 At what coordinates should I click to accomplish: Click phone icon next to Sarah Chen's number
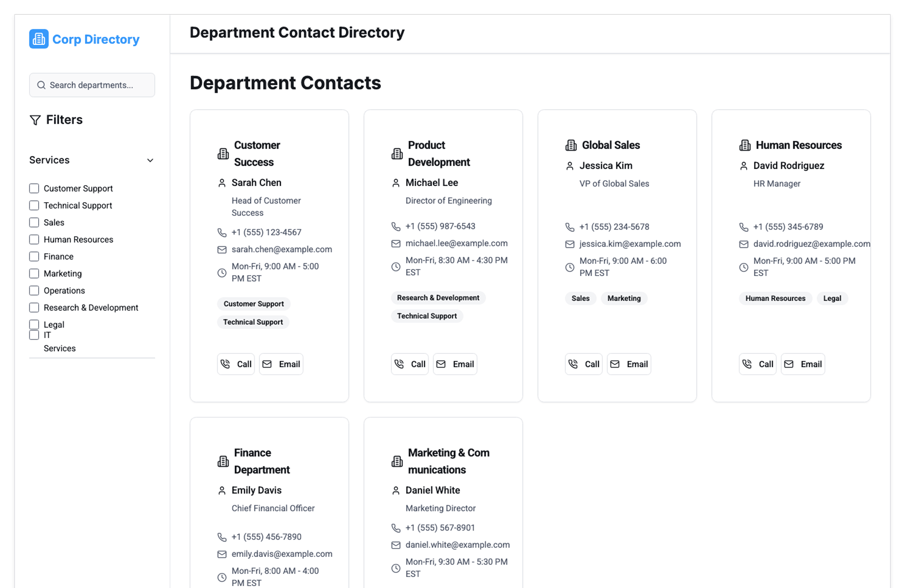coord(222,232)
